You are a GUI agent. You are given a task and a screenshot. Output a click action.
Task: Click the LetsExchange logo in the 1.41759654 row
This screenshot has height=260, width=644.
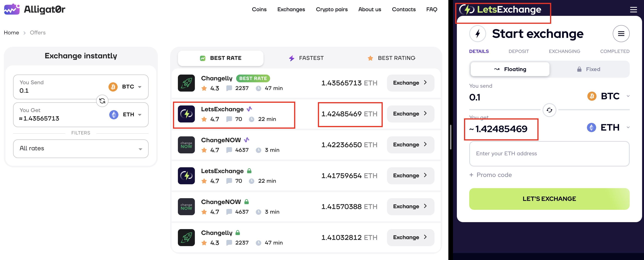pos(186,176)
